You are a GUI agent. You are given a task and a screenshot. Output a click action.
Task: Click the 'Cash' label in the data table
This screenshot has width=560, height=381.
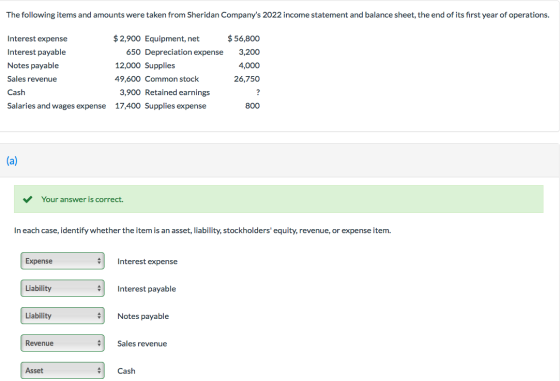click(16, 92)
